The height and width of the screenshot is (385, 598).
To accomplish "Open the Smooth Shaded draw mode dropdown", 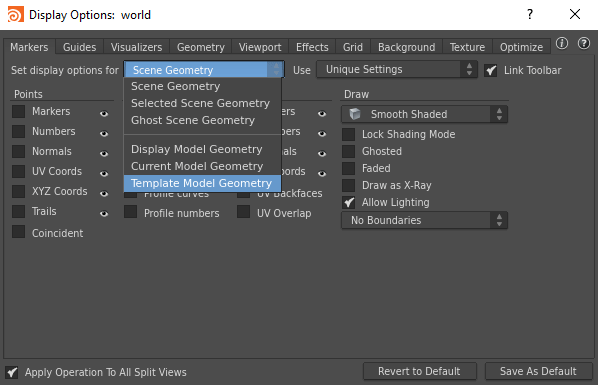I will pos(424,114).
